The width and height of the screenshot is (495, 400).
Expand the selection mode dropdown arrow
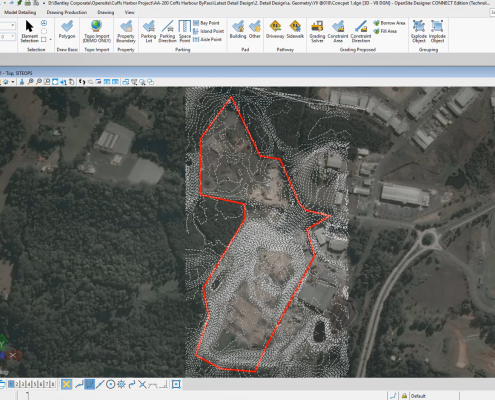(x=50, y=39)
